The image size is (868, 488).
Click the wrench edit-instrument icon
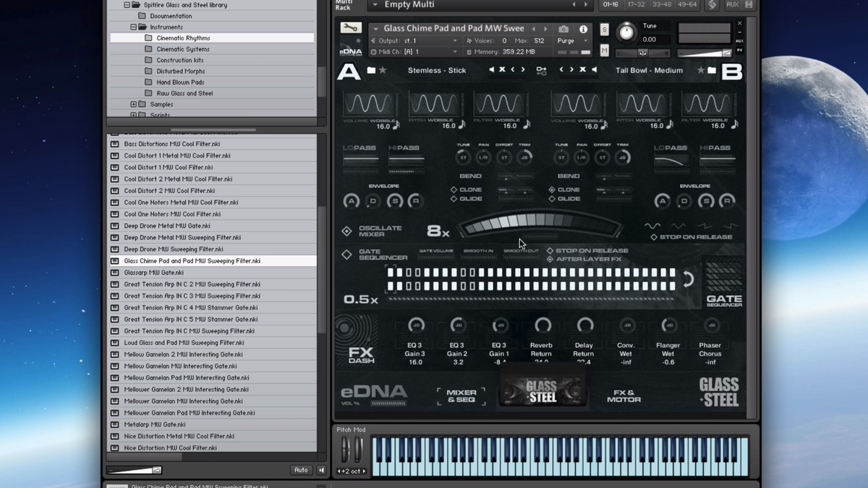(x=350, y=29)
